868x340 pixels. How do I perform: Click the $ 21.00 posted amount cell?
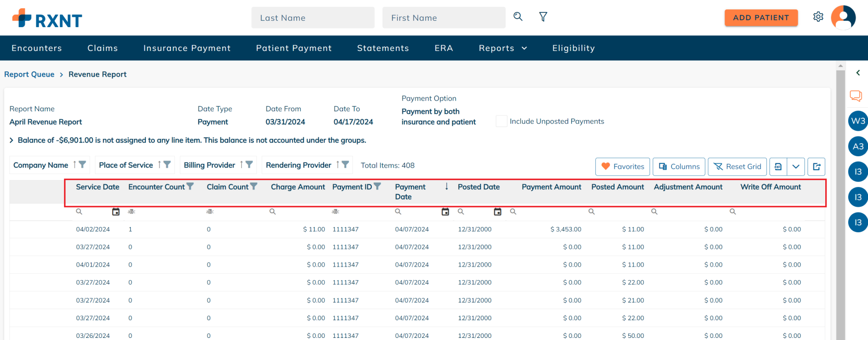pyautogui.click(x=633, y=300)
